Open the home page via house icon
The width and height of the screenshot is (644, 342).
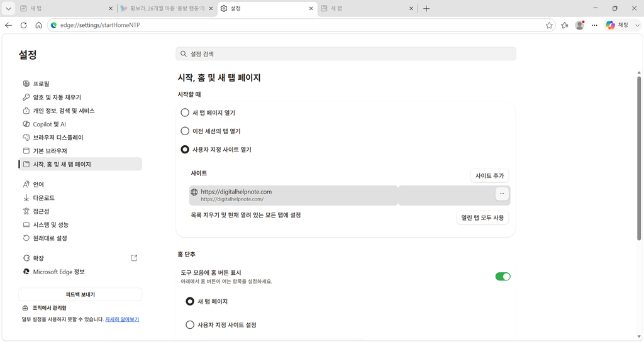pos(38,25)
